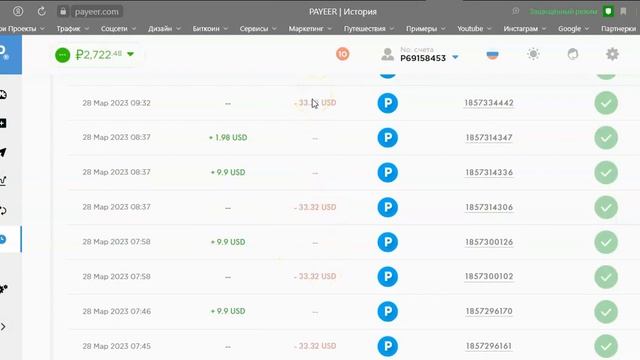Open the history clock sidebar icon
The image size is (640, 360).
click(x=3, y=239)
